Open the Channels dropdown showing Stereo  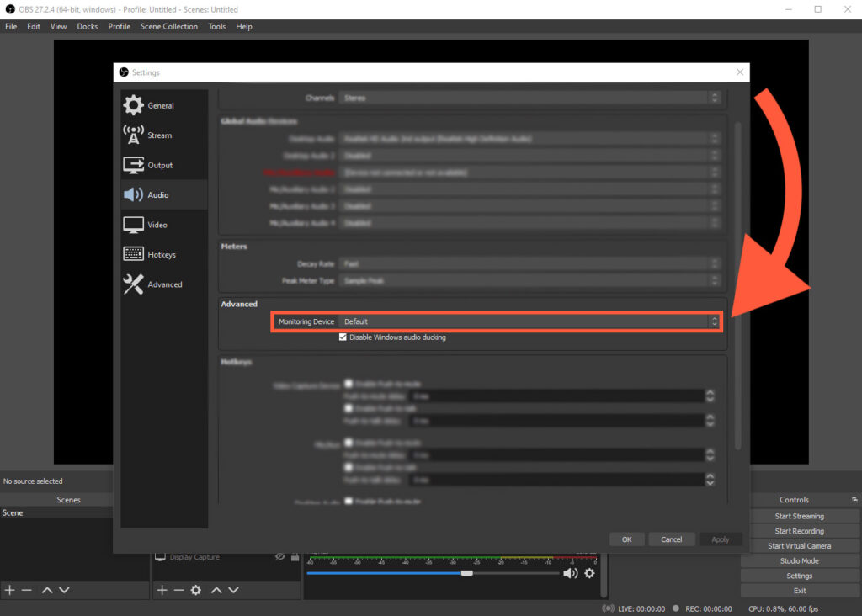click(x=531, y=98)
